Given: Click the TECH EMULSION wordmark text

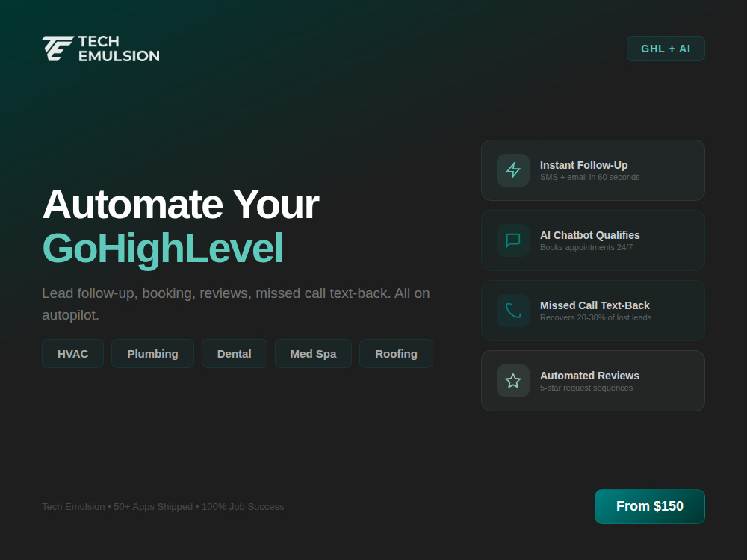Looking at the screenshot, I should [x=119, y=49].
